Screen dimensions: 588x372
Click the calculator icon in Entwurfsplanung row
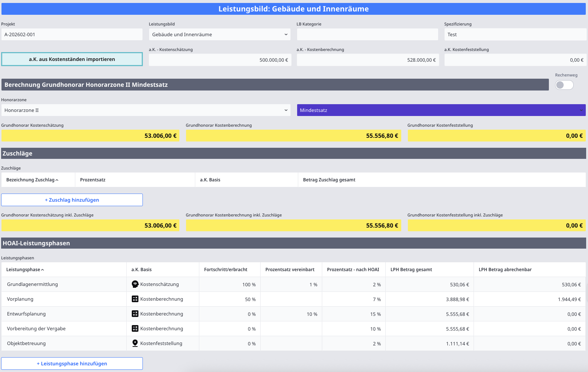tap(135, 314)
